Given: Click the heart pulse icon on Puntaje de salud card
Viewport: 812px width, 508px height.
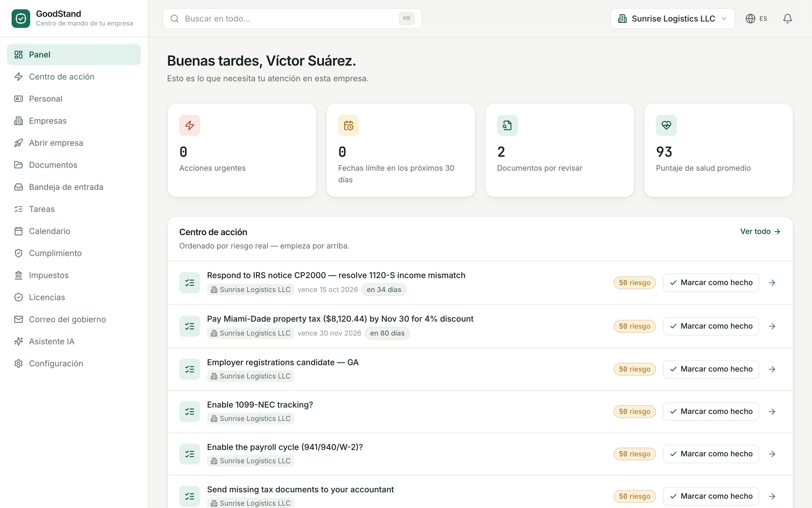Looking at the screenshot, I should [x=666, y=125].
